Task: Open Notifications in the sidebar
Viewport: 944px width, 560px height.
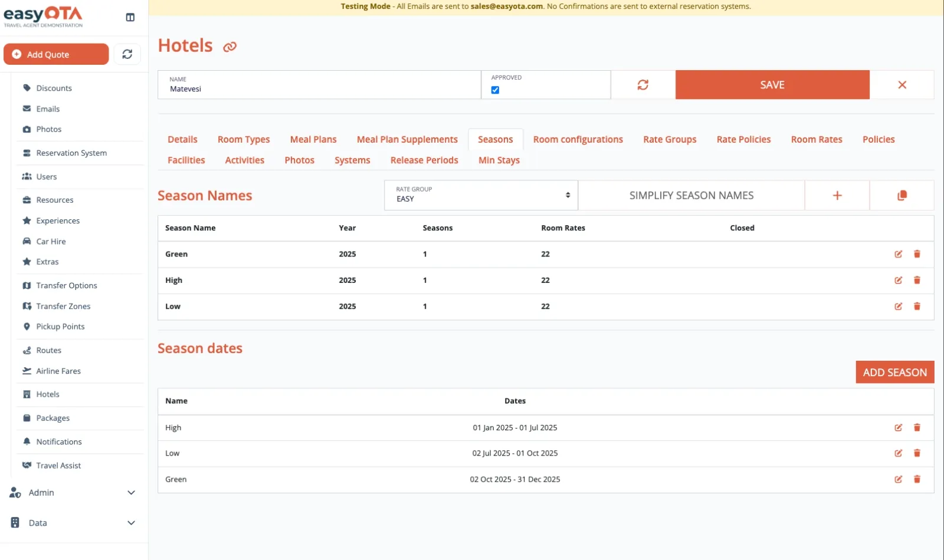Action: pos(59,442)
